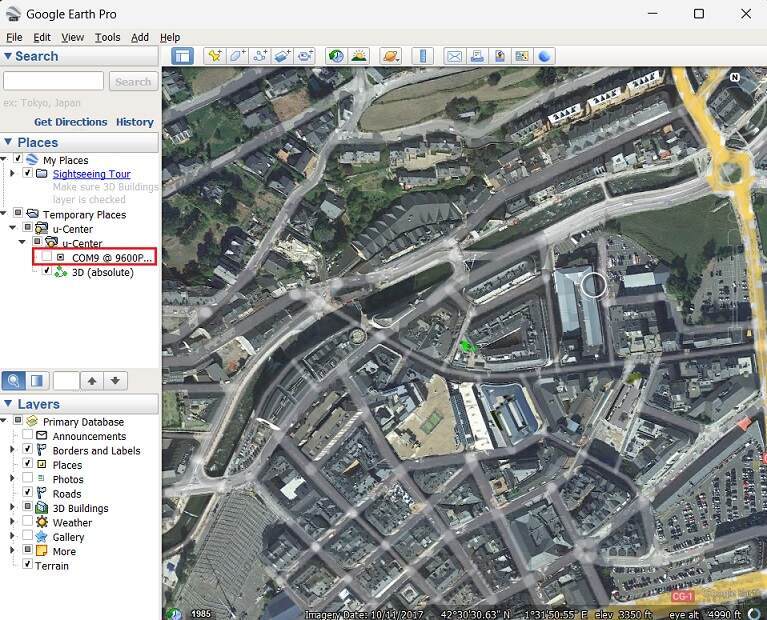The image size is (767, 620).
Task: Open the Historical Imagery clock icon
Action: (x=335, y=56)
